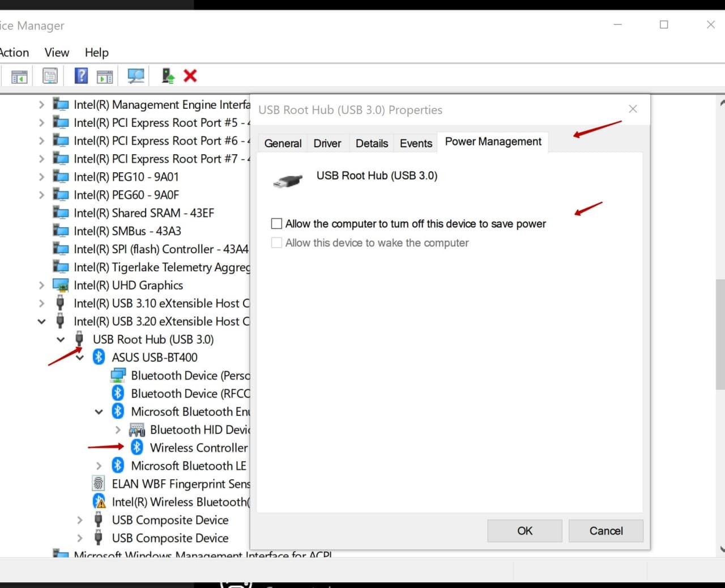Enable allow computer to turn off device
Screen dimensions: 725x588
277,224
